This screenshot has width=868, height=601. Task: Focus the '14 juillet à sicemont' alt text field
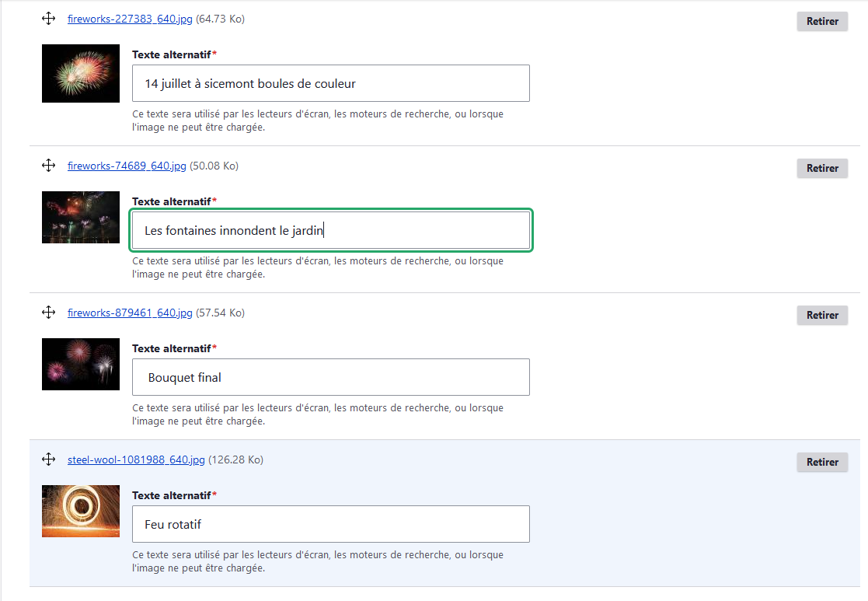click(x=330, y=83)
